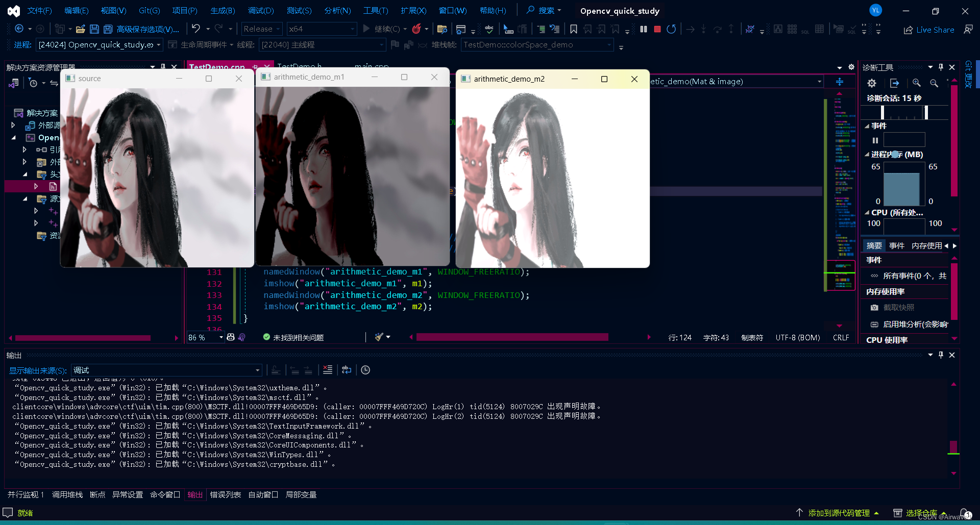Image resolution: width=980 pixels, height=525 pixels.
Task: Open the 生成(B) menu
Action: 223,10
